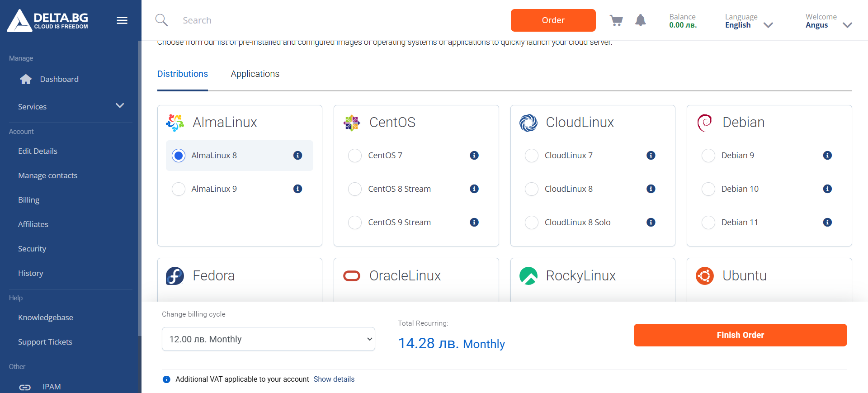
Task: Click the AlmaLinux logo icon
Action: 175,123
